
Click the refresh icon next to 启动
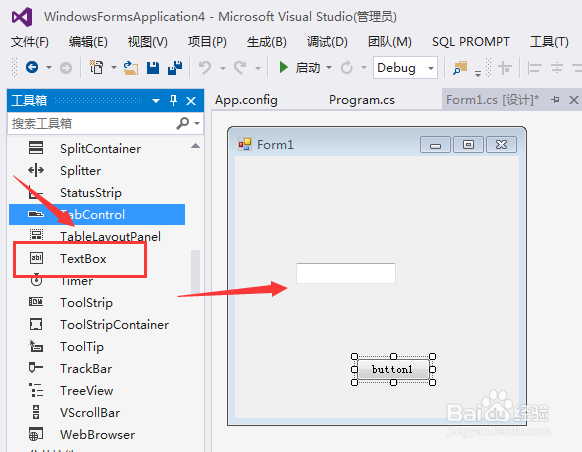(347, 68)
